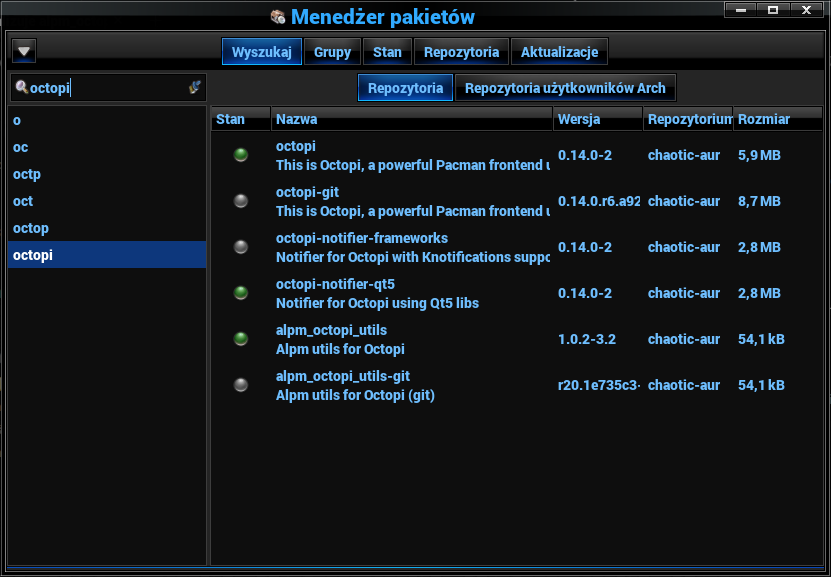Sort by the Stan column header
This screenshot has width=831, height=577.
tap(241, 119)
